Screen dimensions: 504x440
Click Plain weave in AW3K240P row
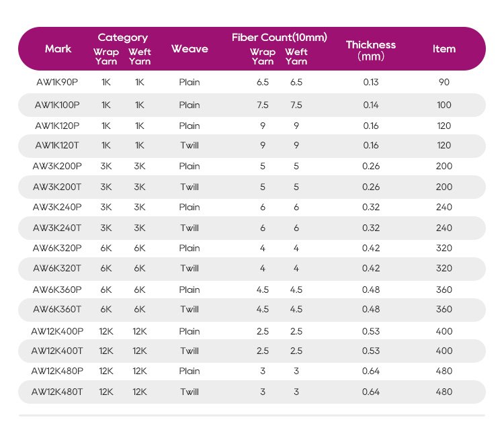coord(190,208)
